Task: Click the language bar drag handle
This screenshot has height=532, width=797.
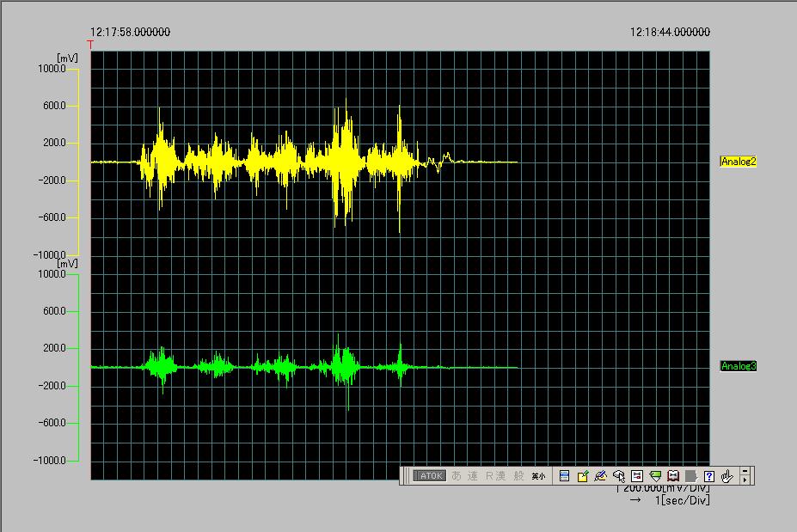Action: (406, 476)
